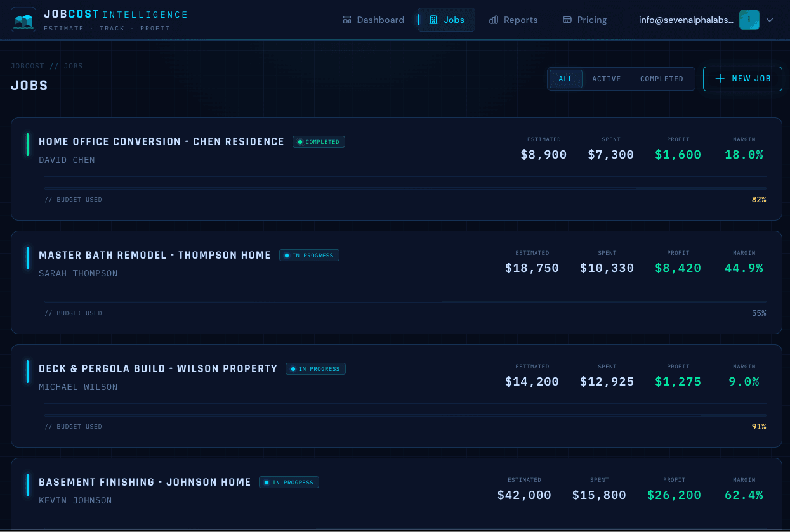Switch to the ACTIVE jobs filter
790x532 pixels.
point(606,79)
